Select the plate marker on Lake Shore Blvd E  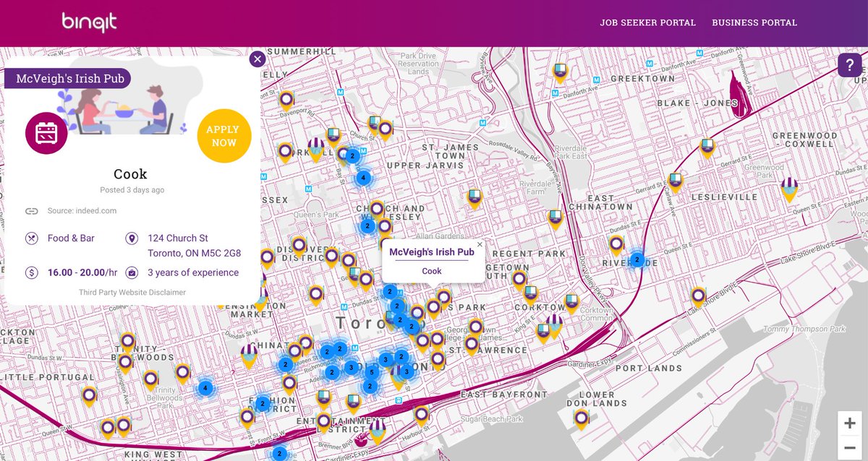(698, 296)
